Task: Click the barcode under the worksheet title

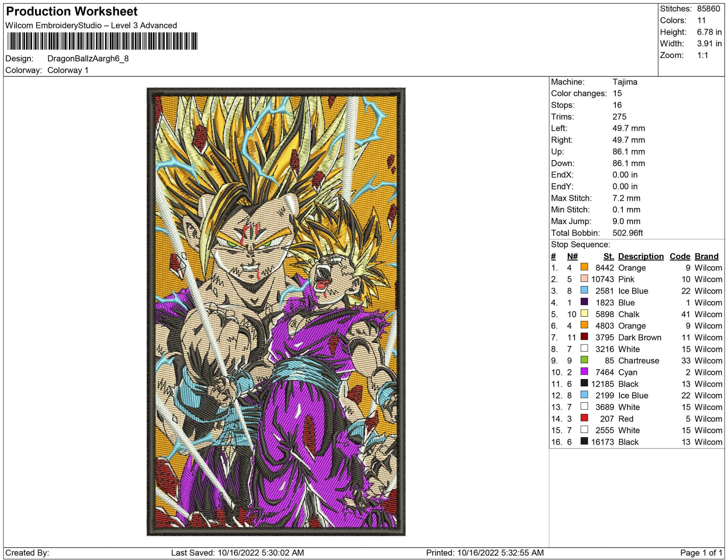Action: tap(102, 41)
